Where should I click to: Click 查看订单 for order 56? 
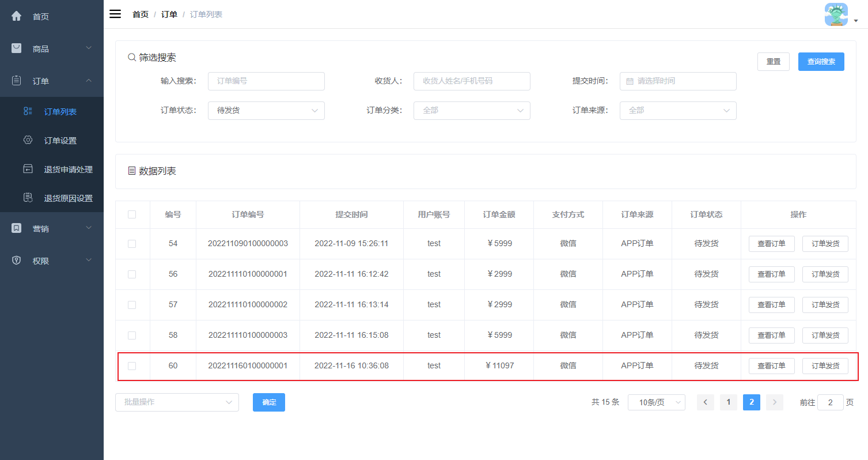click(772, 274)
